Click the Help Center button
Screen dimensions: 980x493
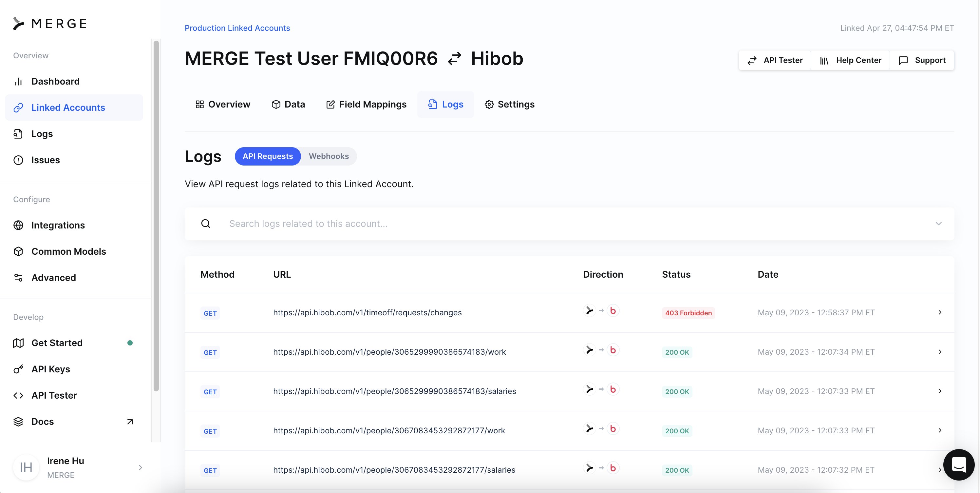[x=850, y=60]
